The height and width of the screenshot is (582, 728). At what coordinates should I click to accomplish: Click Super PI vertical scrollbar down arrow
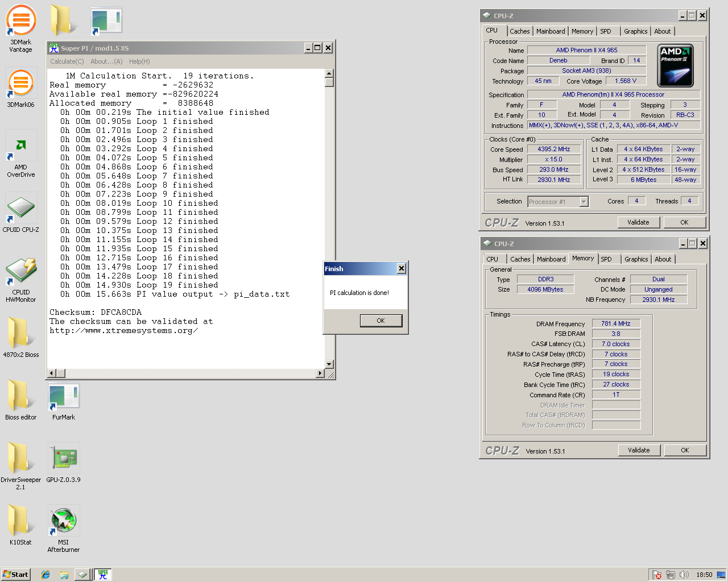click(329, 364)
